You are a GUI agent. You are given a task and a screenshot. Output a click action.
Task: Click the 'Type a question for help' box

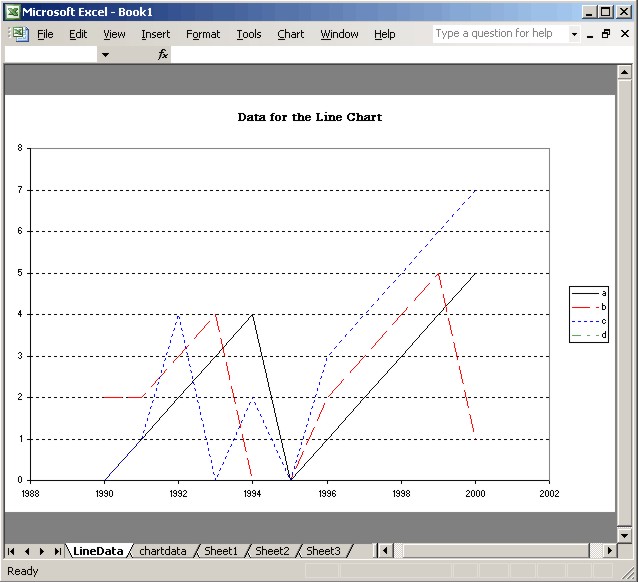500,34
